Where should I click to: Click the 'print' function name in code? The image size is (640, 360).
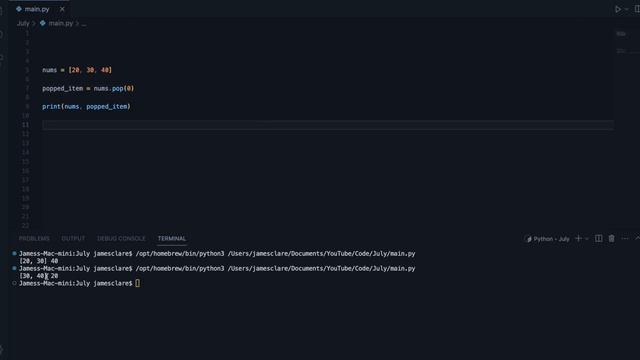coord(51,107)
